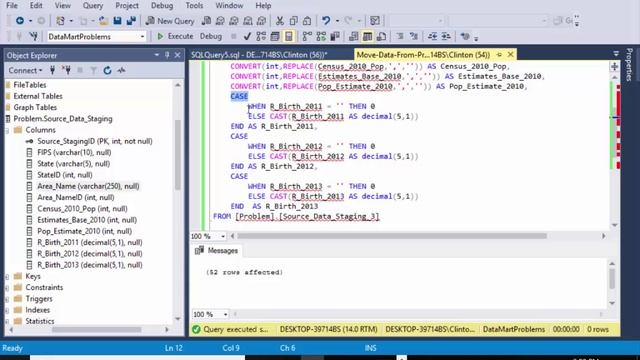Image resolution: width=640 pixels, height=360 pixels.
Task: Refresh the Object Explorer tree
Action: pos(107,70)
